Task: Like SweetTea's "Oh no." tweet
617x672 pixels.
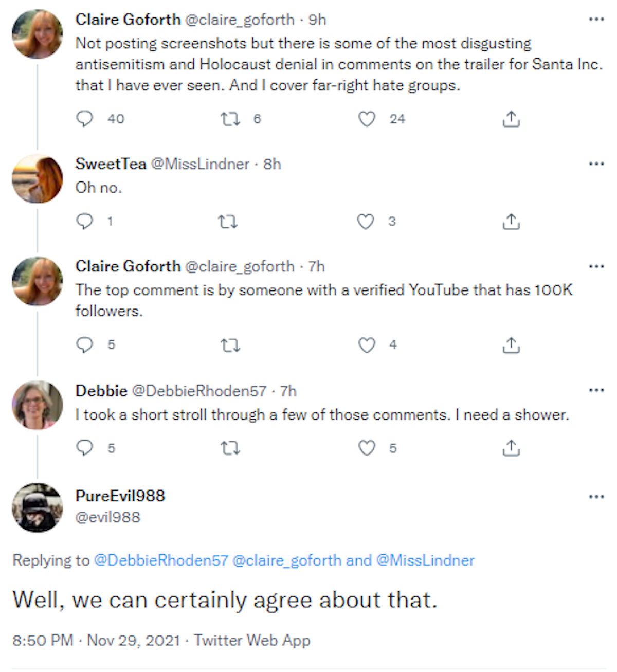Action: coord(366,222)
